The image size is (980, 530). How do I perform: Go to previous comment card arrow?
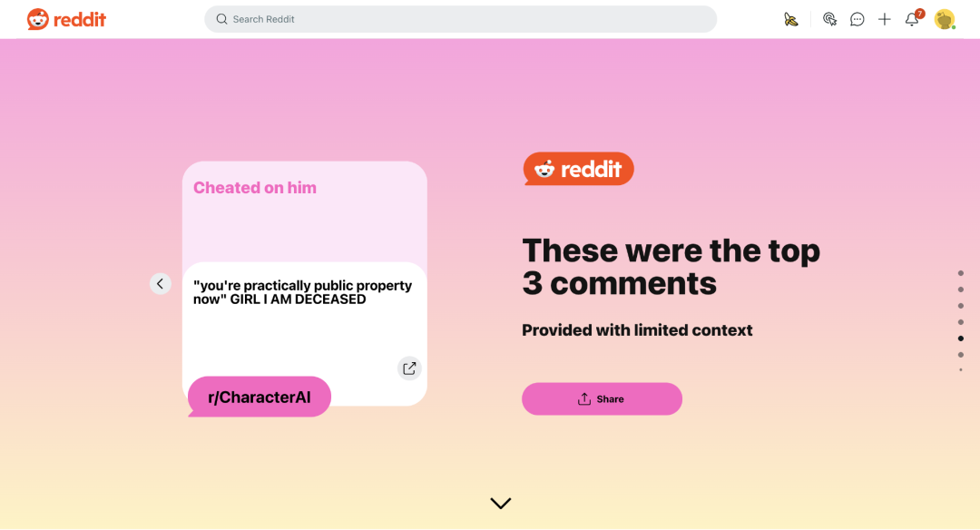(x=160, y=284)
